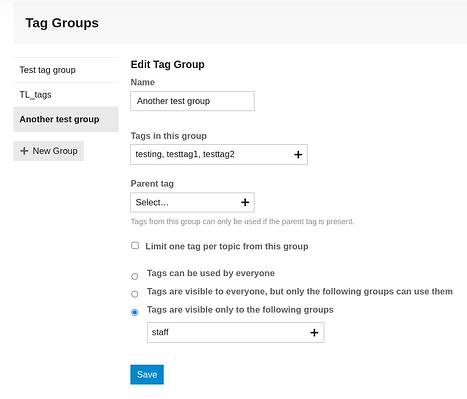The width and height of the screenshot is (467, 399).
Task: Open the Tags in this group selector
Action: pos(219,154)
